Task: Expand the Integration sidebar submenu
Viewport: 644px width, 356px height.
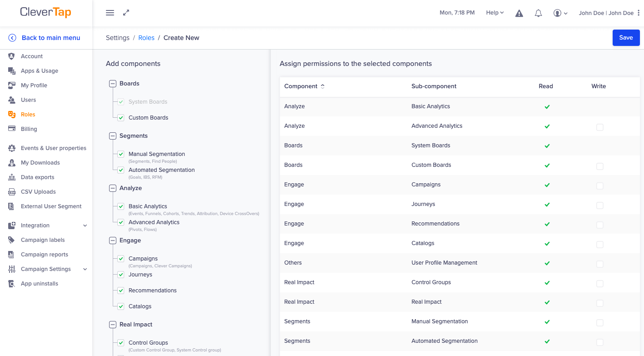Action: (85, 226)
